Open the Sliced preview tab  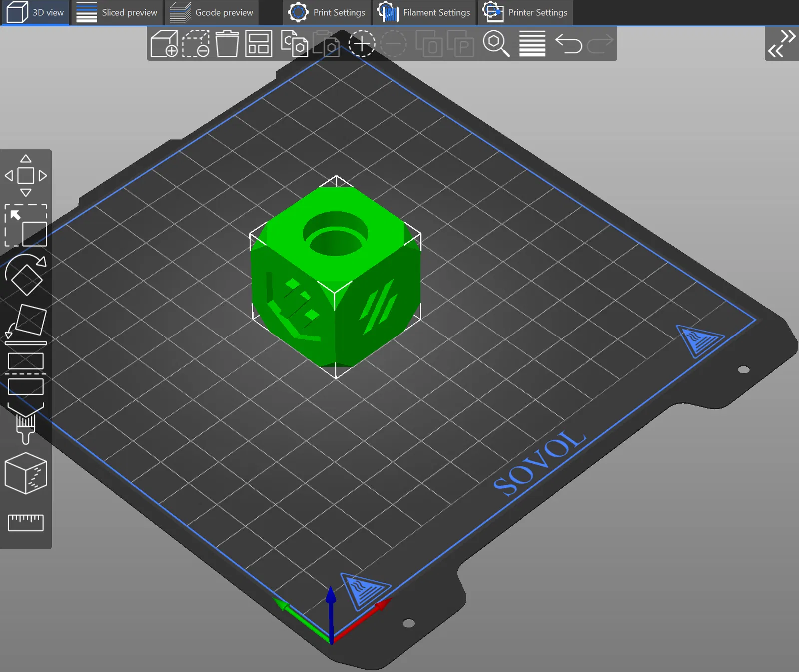click(117, 12)
